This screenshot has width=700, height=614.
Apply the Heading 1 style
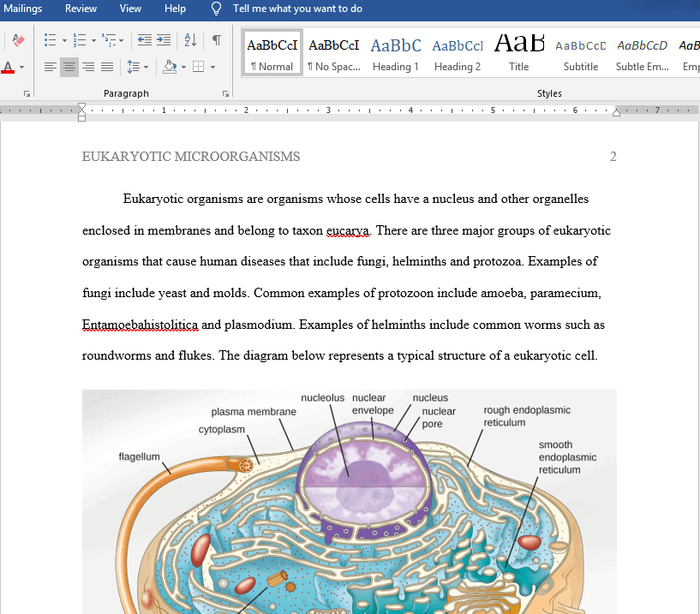[395, 51]
